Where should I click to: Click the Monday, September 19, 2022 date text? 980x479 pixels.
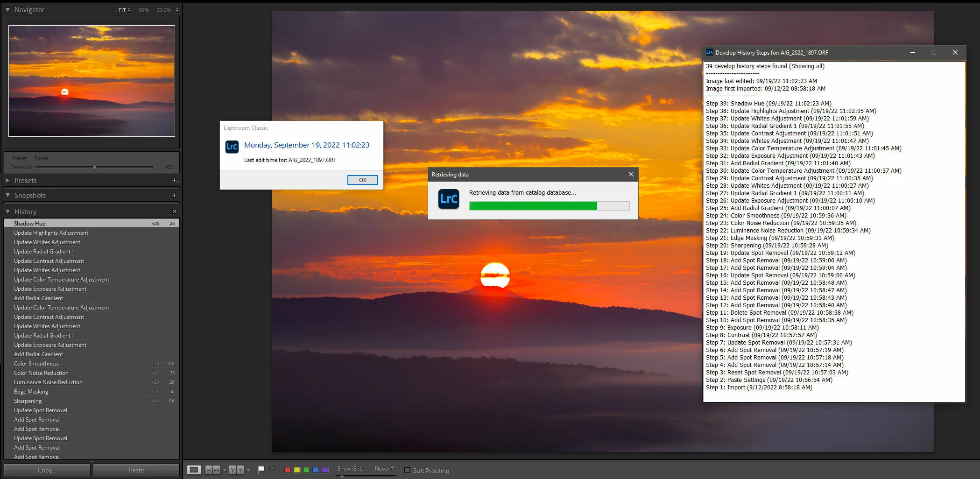[x=307, y=145]
